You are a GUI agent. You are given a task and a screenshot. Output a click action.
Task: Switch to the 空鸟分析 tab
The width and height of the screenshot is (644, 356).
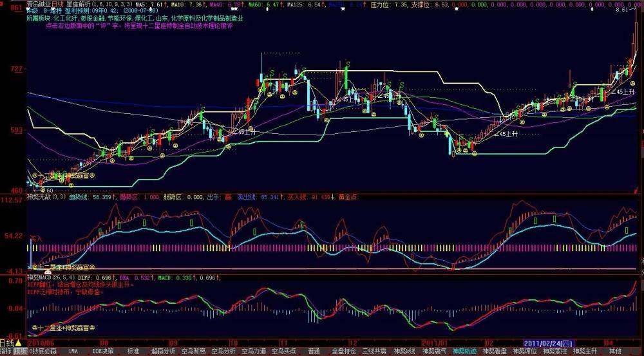pyautogui.click(x=224, y=351)
